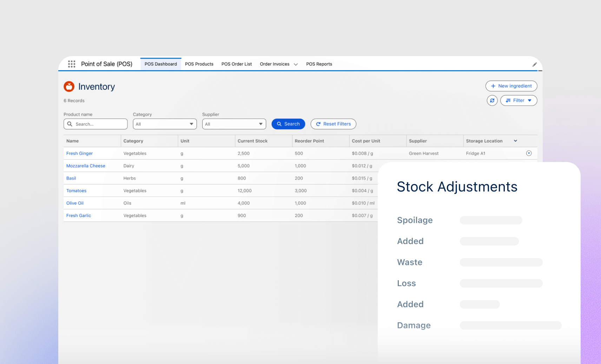Expand the Storage Location column chevron
The height and width of the screenshot is (364, 601).
[x=515, y=141]
